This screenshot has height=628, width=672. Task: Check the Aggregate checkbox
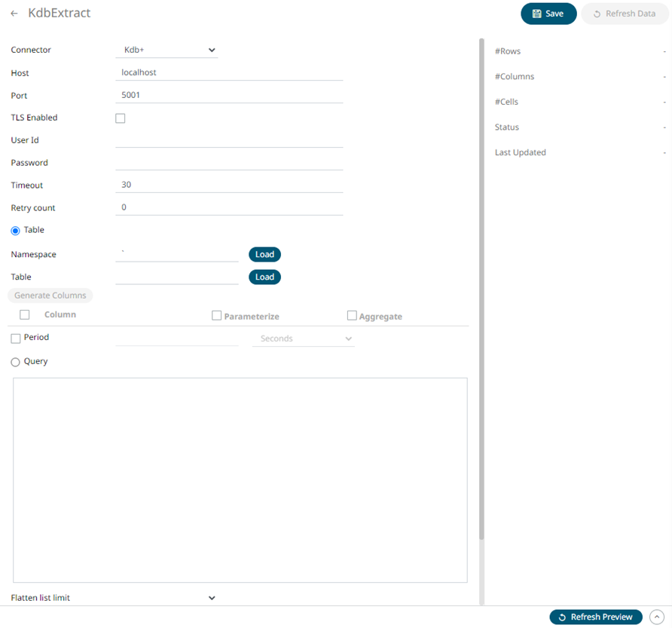tap(352, 316)
